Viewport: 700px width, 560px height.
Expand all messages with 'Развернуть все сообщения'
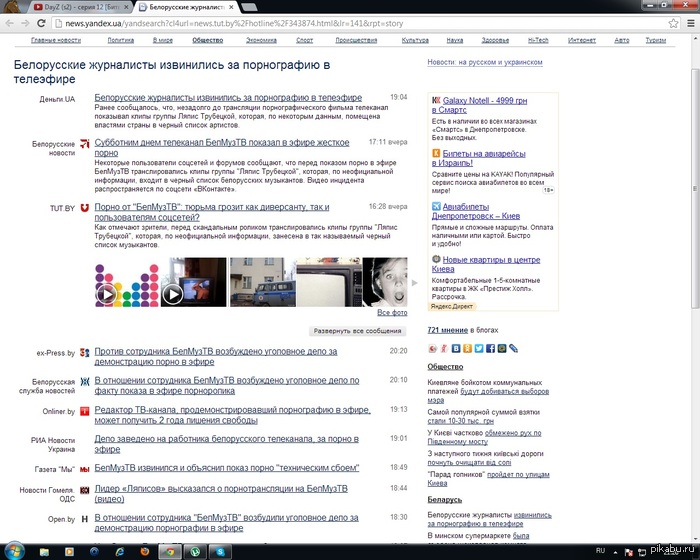click(358, 331)
